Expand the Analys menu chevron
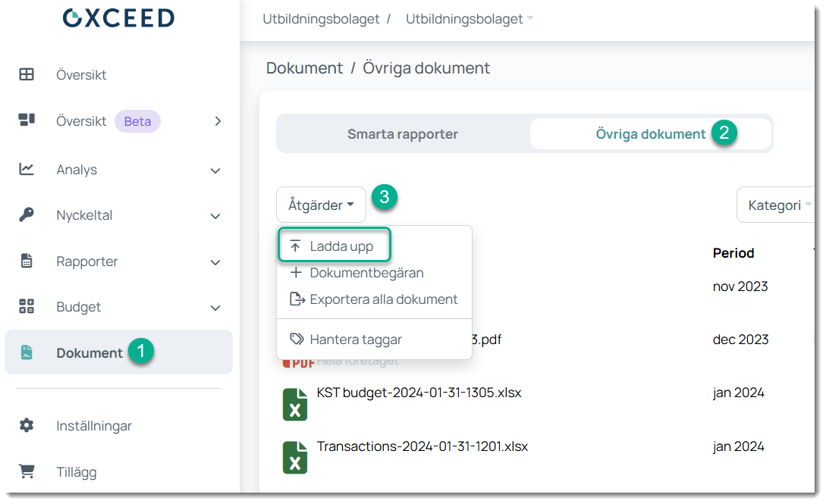The height and width of the screenshot is (504, 826). [215, 171]
